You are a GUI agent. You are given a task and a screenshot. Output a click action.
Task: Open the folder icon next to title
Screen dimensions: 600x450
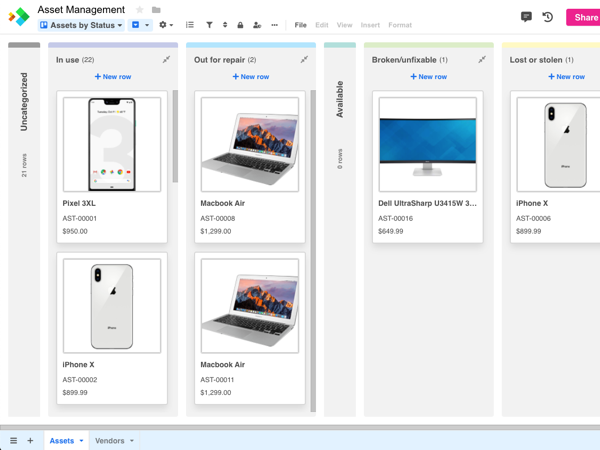click(156, 10)
